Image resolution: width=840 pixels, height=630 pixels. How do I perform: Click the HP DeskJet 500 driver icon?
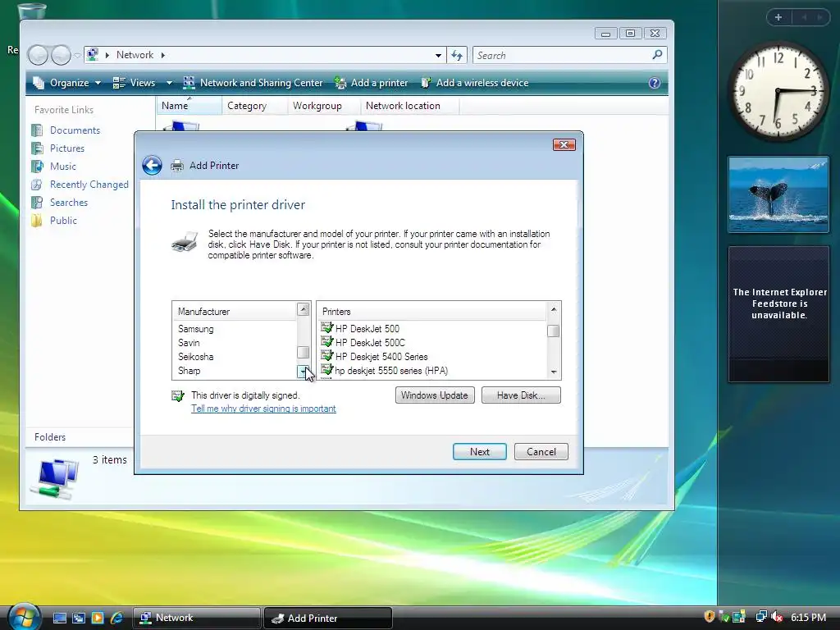(326, 327)
